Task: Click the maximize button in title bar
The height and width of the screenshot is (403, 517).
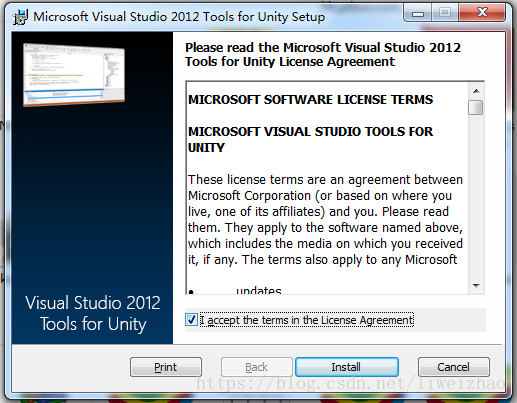Action: pyautogui.click(x=445, y=13)
